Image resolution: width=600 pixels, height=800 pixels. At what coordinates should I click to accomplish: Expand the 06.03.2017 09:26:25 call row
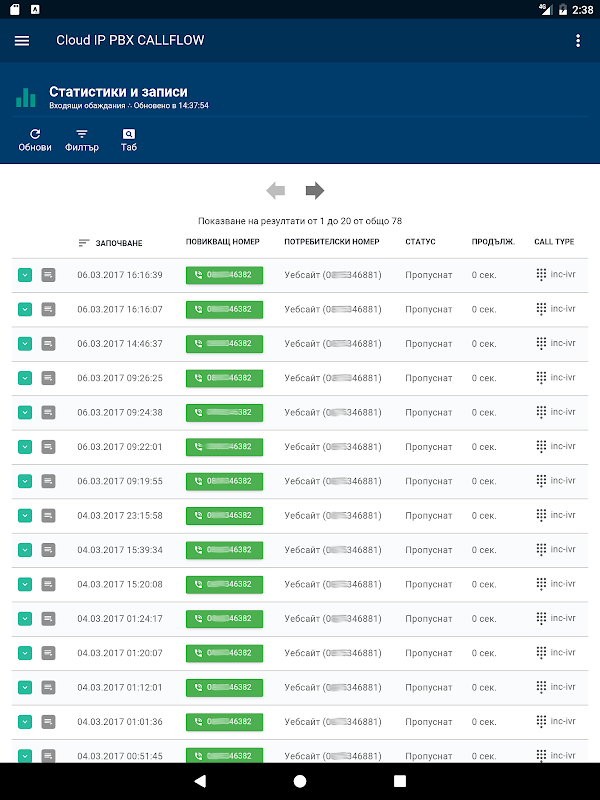click(x=25, y=378)
